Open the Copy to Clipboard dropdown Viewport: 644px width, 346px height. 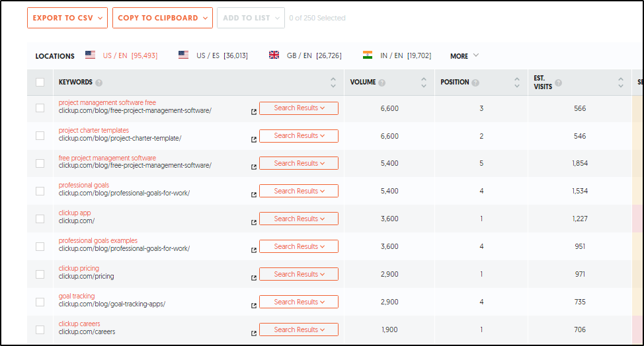coord(162,18)
